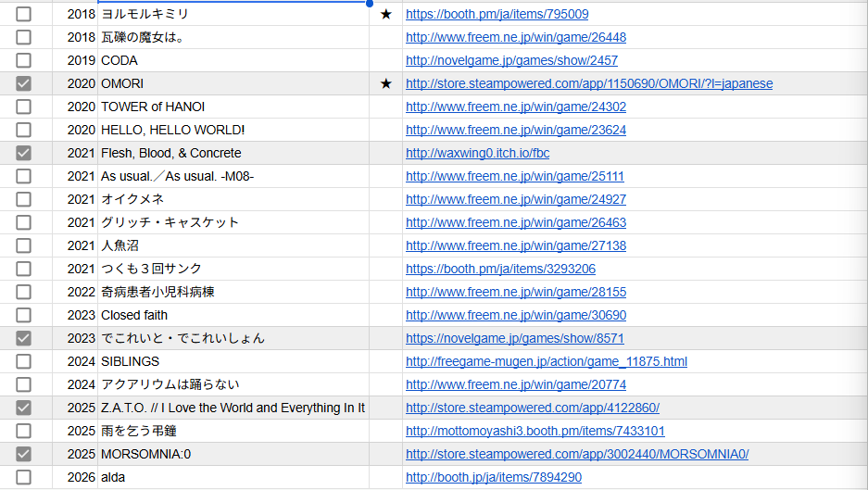This screenshot has height=490, width=868.
Task: Check the As usual. row checkbox
Action: pyautogui.click(x=23, y=176)
